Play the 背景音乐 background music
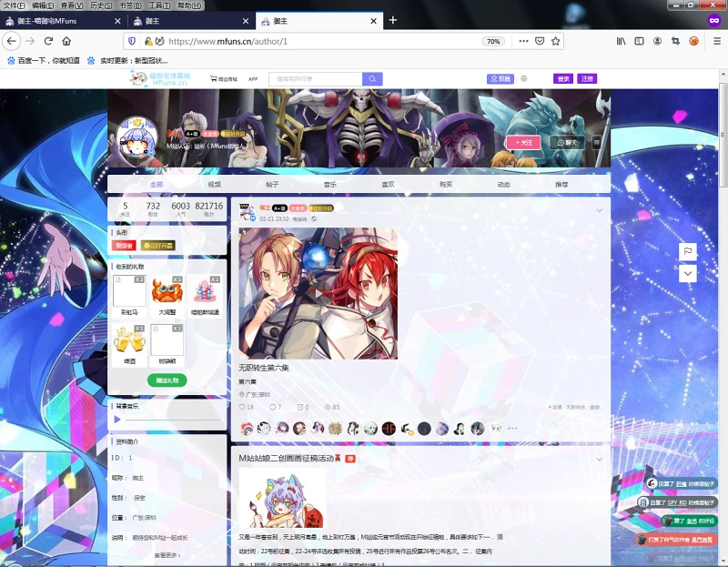This screenshot has height=567, width=728. [x=117, y=420]
